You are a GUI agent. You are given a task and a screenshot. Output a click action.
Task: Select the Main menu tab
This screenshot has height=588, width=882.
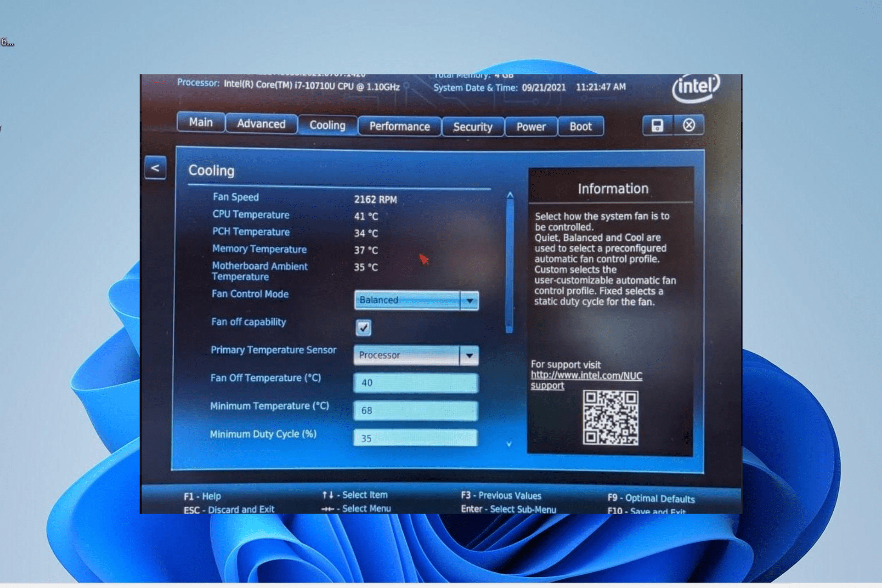coord(201,125)
